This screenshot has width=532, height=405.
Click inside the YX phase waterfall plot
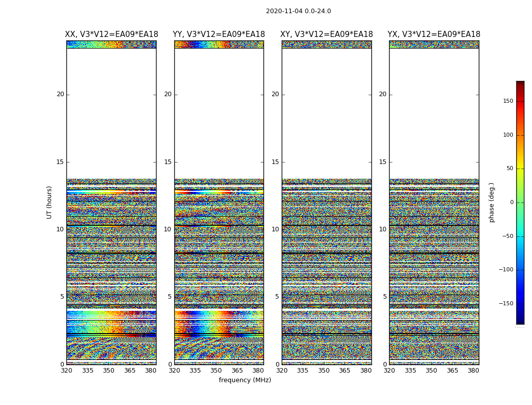tap(434, 202)
